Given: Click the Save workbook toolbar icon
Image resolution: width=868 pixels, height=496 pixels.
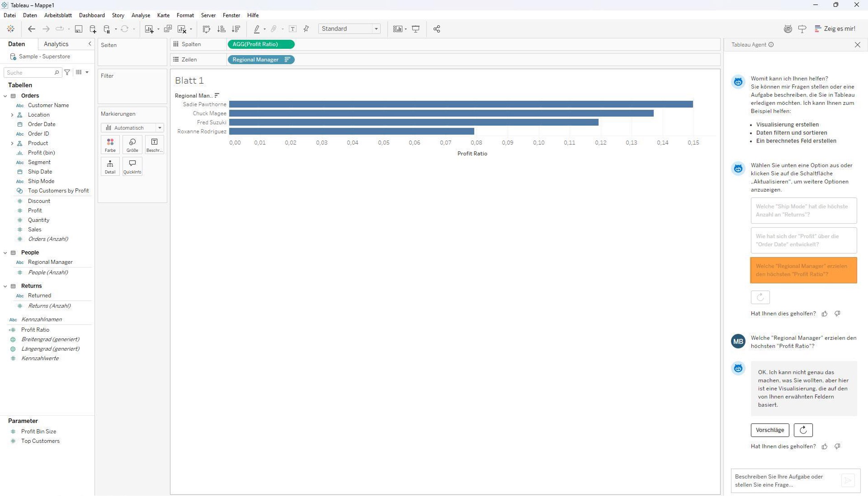Looking at the screenshot, I should pyautogui.click(x=79, y=29).
